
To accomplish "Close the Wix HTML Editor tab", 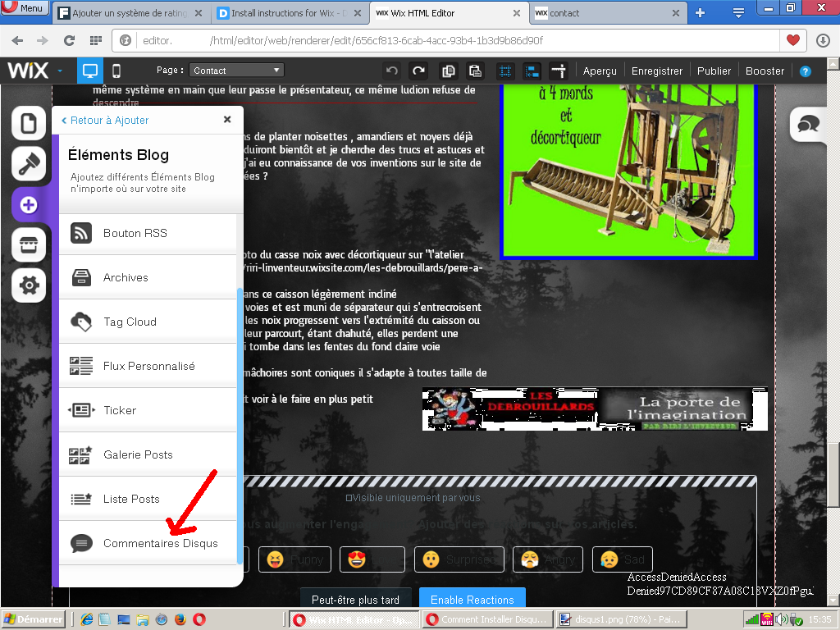I will coord(517,13).
